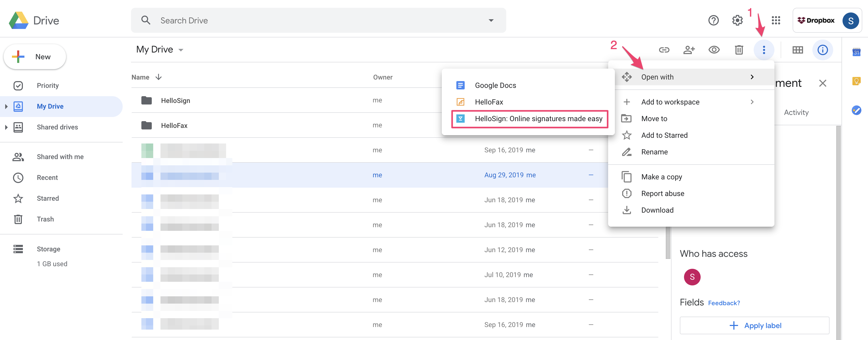Open Starred in the sidebar

point(61,199)
